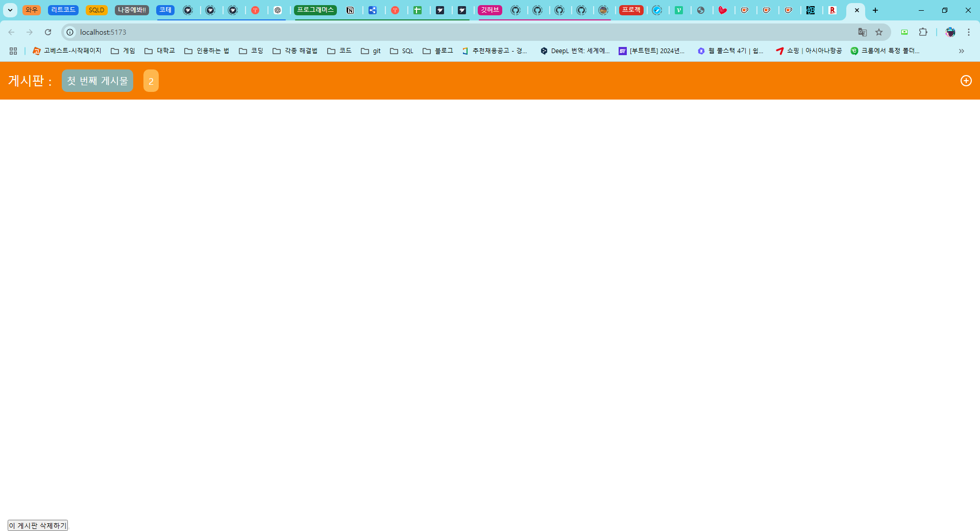Click the add board plus-circle icon

[x=966, y=81]
